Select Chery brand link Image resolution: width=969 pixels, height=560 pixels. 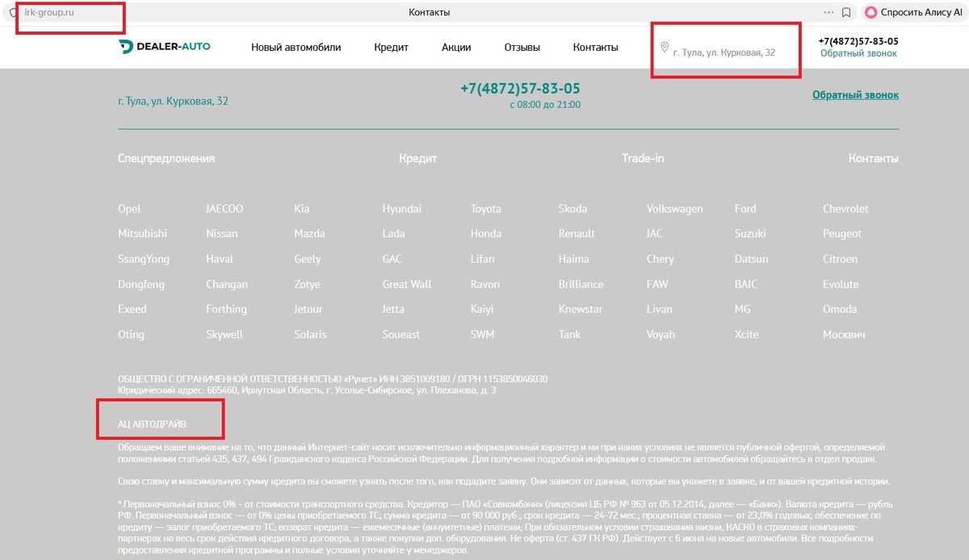(x=660, y=259)
